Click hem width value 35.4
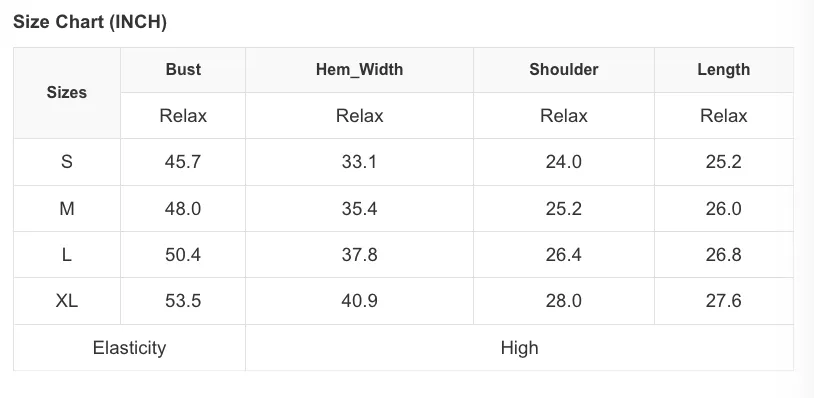The height and width of the screenshot is (398, 814). pyautogui.click(x=359, y=209)
